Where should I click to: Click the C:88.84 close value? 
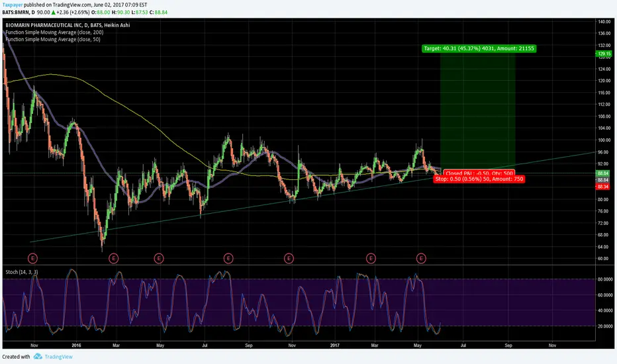tap(159, 13)
